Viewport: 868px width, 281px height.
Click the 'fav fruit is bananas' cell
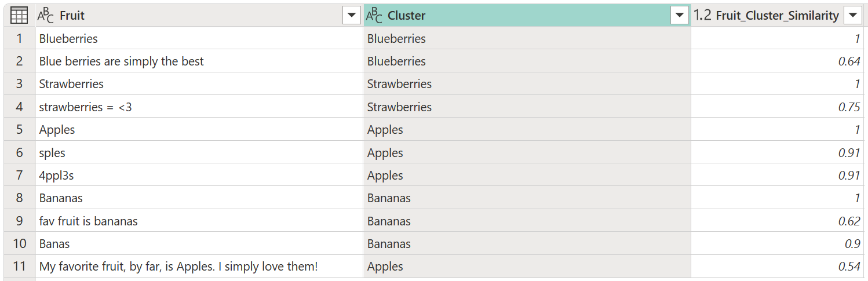pyautogui.click(x=199, y=221)
